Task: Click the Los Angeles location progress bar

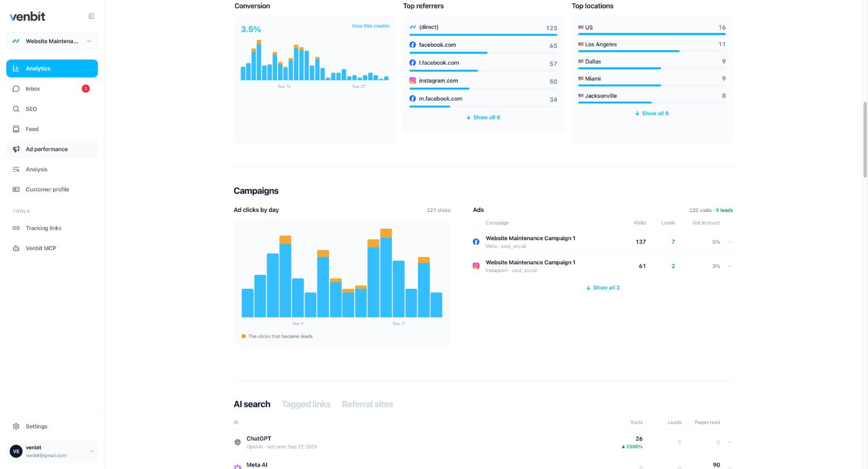Action: click(x=652, y=51)
